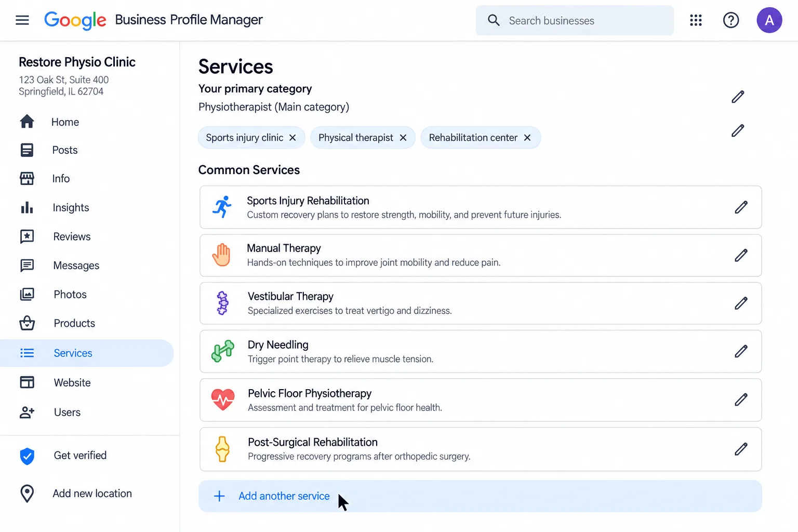The height and width of the screenshot is (532, 798).
Task: Edit Manual Therapy service pencil
Action: [741, 255]
